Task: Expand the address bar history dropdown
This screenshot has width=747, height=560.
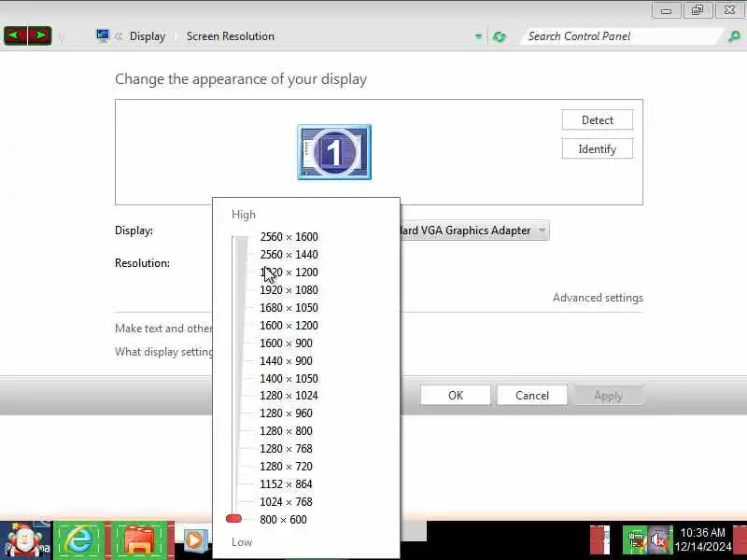Action: (478, 36)
